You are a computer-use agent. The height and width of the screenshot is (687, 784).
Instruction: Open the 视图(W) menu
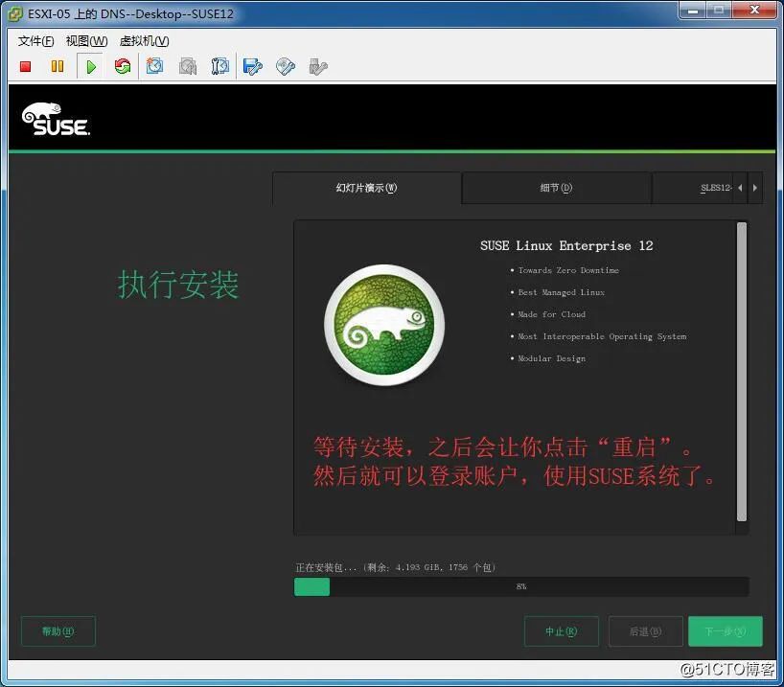(87, 41)
